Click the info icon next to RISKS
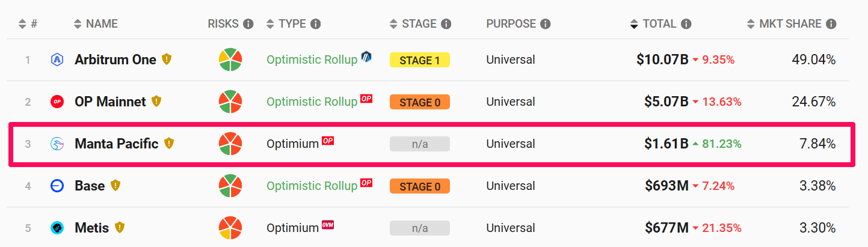The width and height of the screenshot is (868, 247). (248, 24)
